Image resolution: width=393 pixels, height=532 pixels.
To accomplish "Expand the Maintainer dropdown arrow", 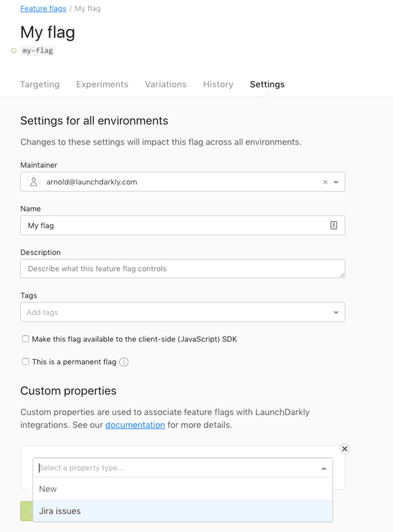I will pyautogui.click(x=336, y=182).
